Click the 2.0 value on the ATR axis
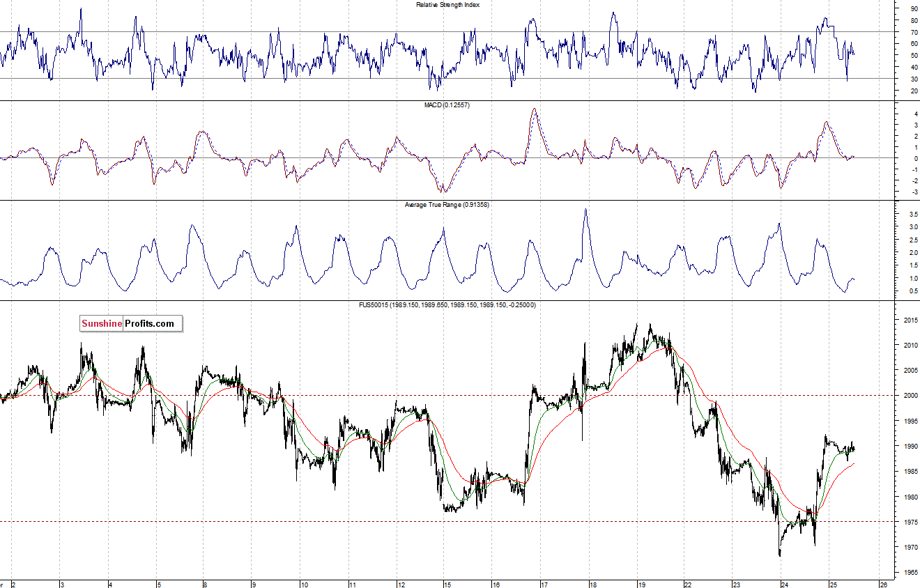 tap(913, 253)
